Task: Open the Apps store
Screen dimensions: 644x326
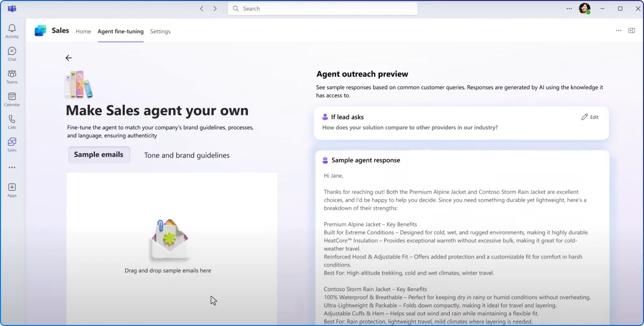Action: [12, 190]
